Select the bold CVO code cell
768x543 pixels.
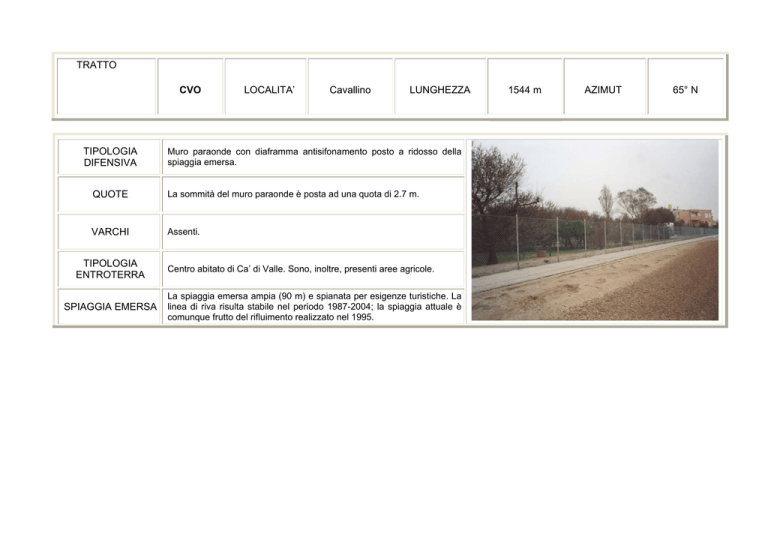pyautogui.click(x=190, y=86)
